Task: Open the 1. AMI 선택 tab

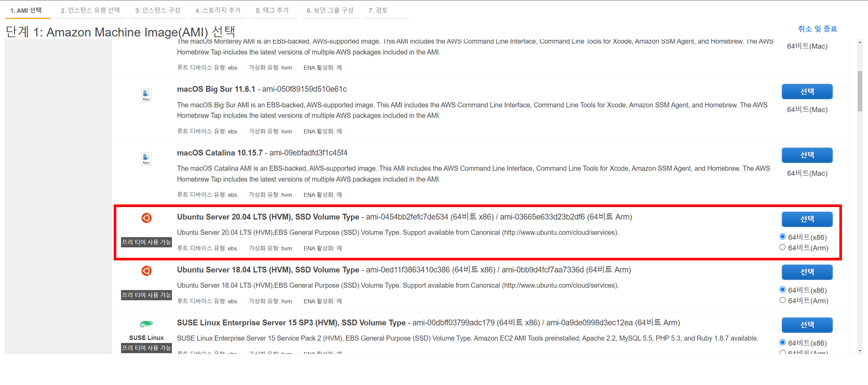Action: tap(26, 10)
